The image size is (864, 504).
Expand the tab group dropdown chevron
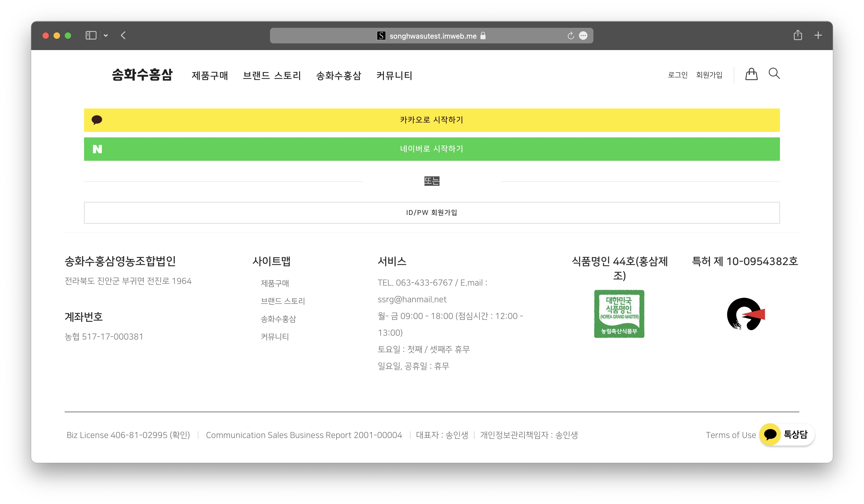click(106, 36)
